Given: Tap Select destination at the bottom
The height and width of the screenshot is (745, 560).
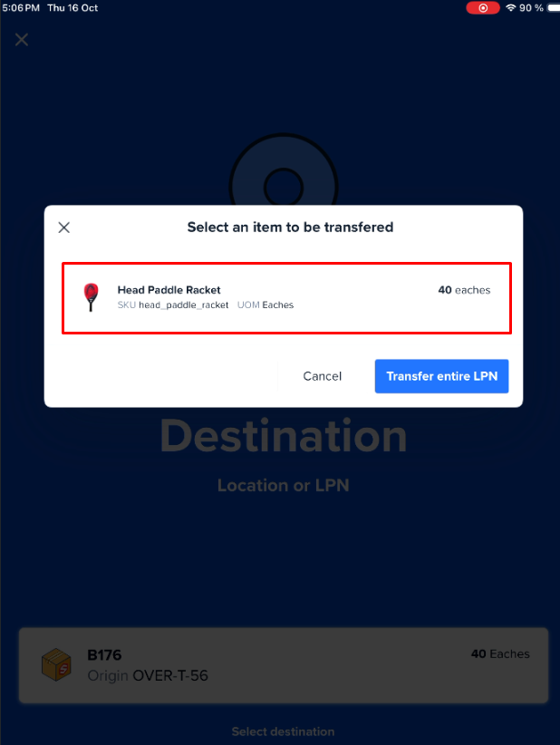Looking at the screenshot, I should (x=283, y=731).
